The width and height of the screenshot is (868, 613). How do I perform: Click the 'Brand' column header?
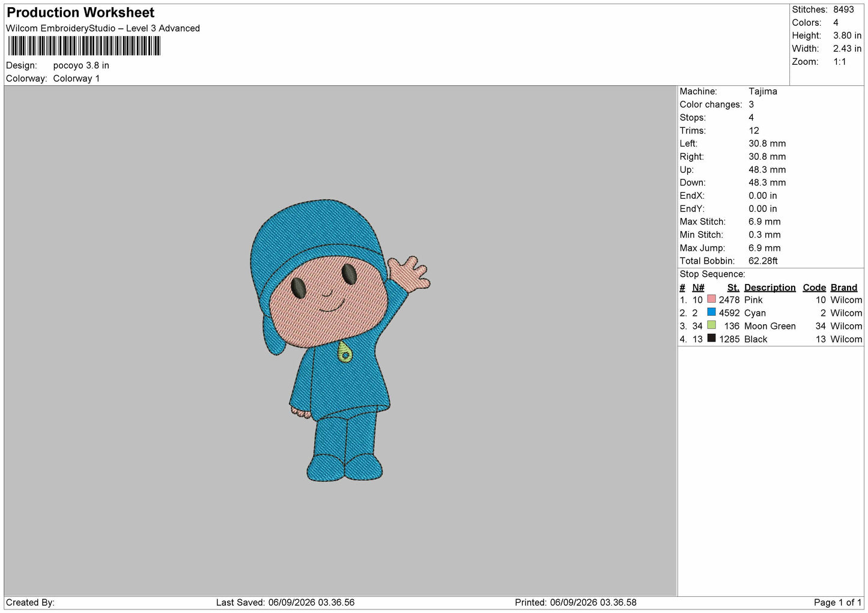click(843, 288)
